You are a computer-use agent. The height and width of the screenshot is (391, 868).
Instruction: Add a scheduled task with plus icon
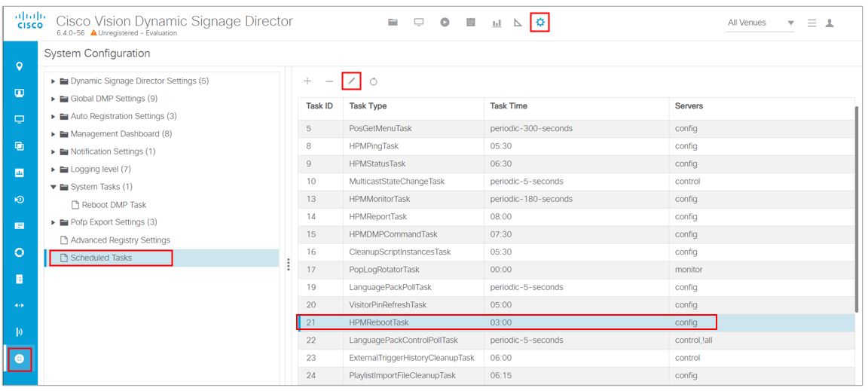(x=307, y=81)
